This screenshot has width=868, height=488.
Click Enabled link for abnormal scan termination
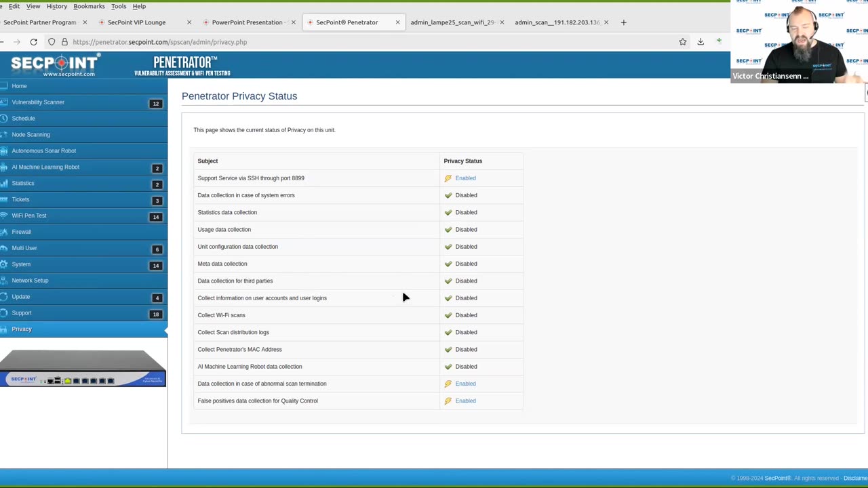(x=465, y=384)
